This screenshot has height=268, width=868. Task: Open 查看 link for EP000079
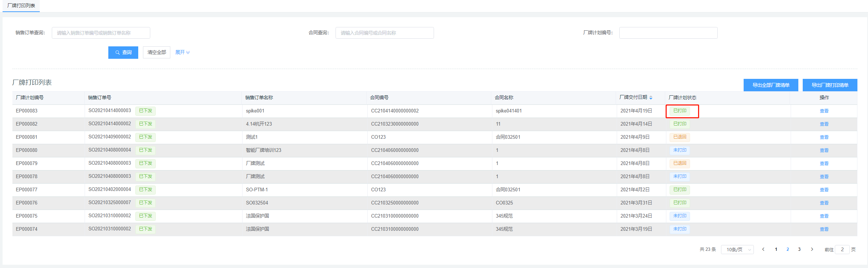click(824, 164)
